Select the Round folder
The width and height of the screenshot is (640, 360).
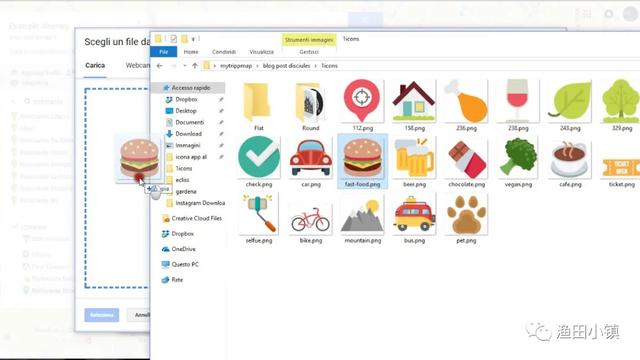310,105
